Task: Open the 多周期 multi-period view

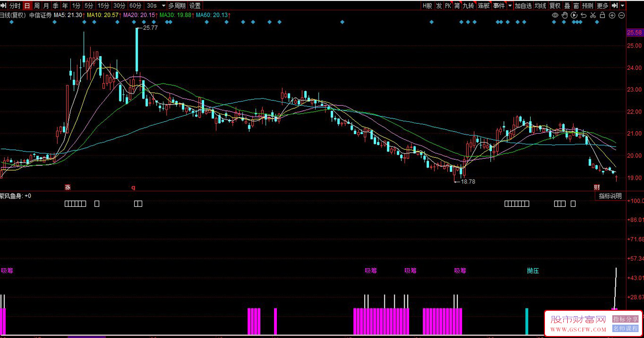Action: tap(177, 5)
